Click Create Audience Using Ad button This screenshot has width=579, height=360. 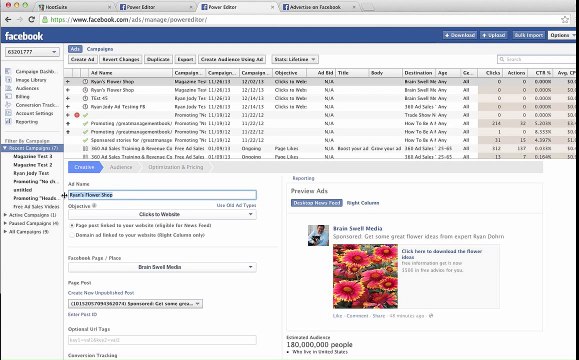click(232, 59)
